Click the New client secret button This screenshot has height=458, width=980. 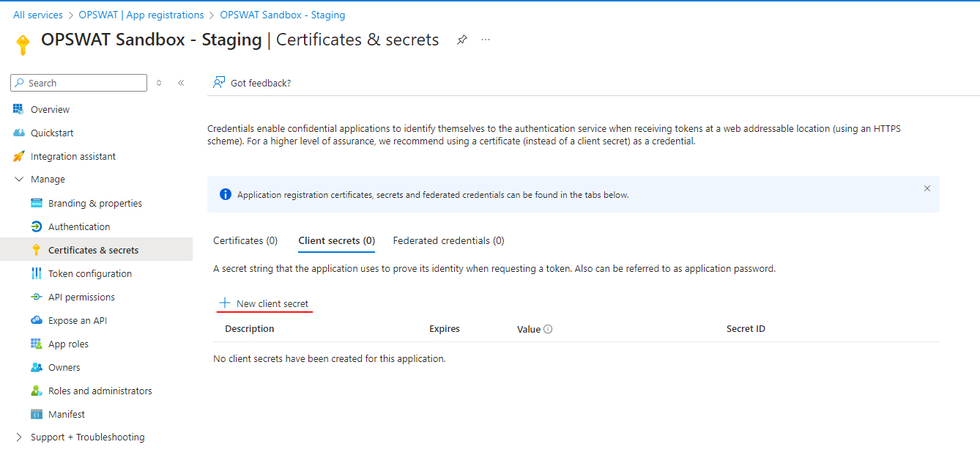pos(264,303)
